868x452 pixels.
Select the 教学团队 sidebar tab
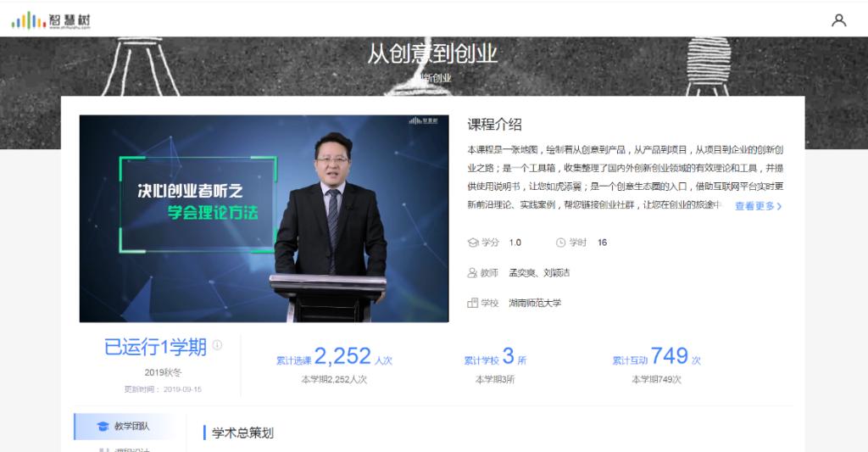tap(130, 426)
